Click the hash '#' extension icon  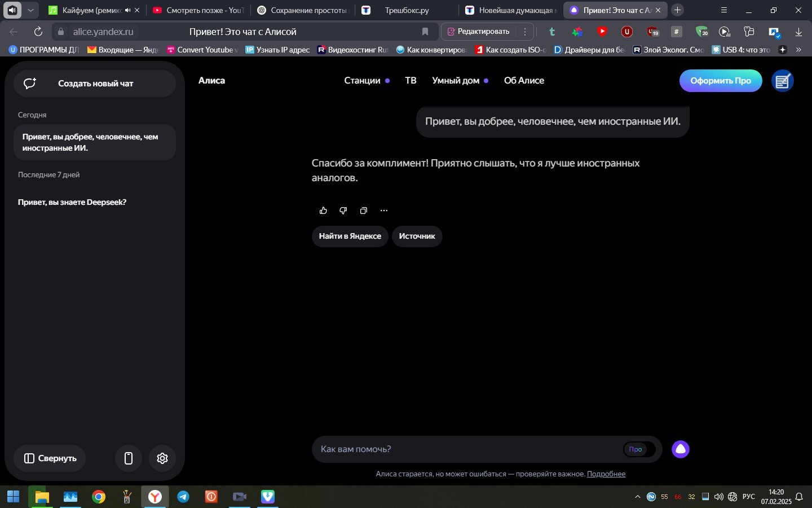coord(677,32)
